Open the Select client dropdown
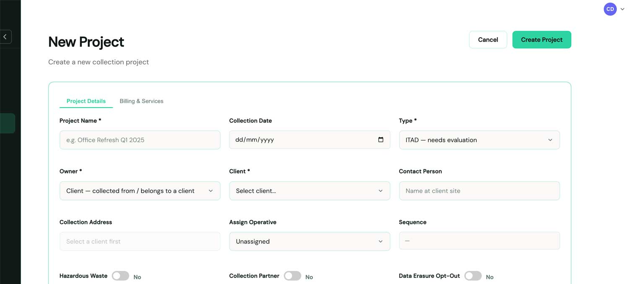Screen dimensions: 644x284 [x=309, y=191]
